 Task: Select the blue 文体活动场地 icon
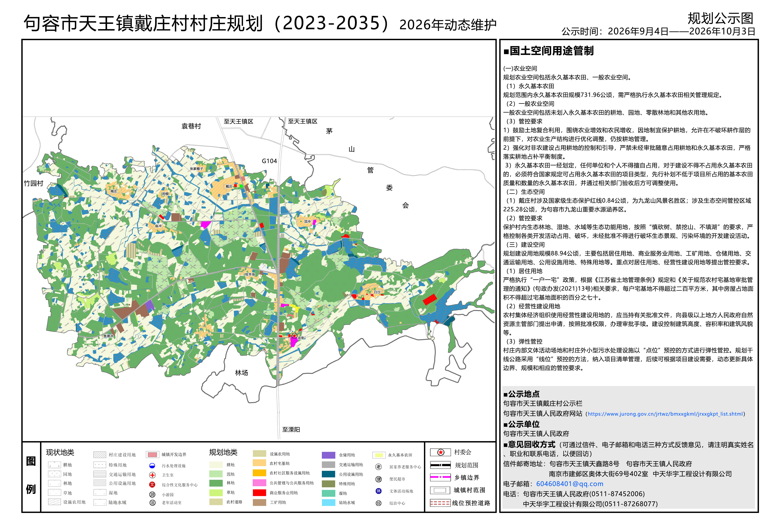379,491
